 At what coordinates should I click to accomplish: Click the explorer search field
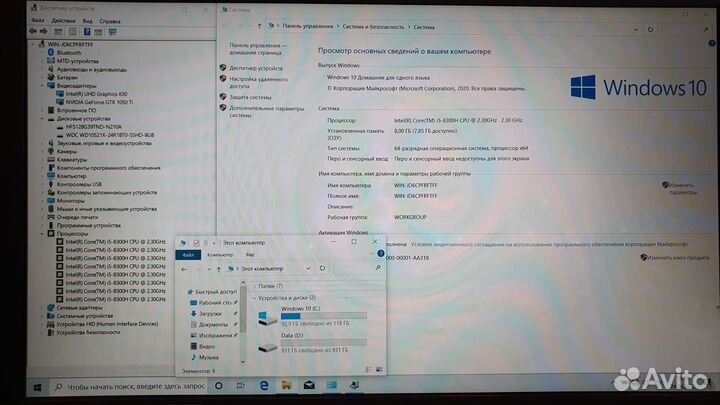tap(358, 268)
